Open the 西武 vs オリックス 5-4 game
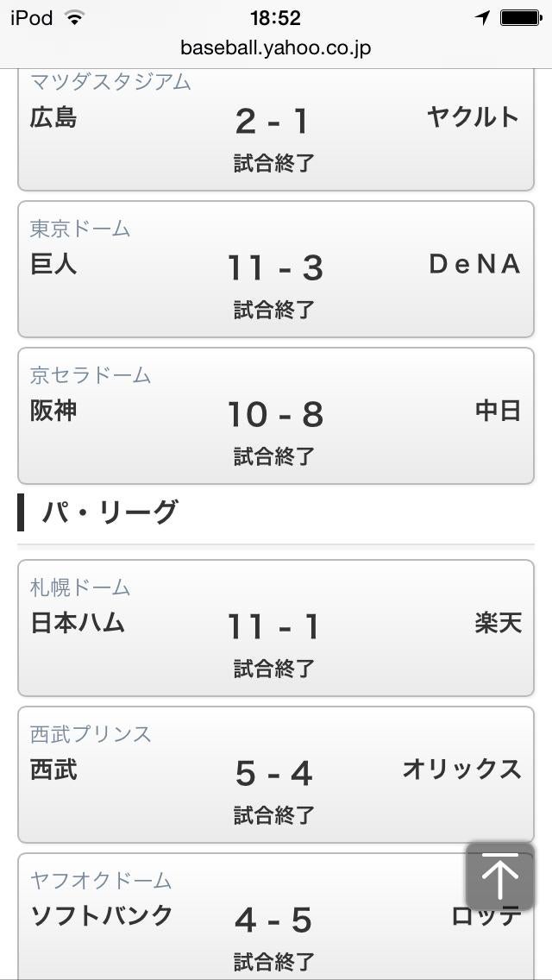The width and height of the screenshot is (552, 980). [276, 775]
